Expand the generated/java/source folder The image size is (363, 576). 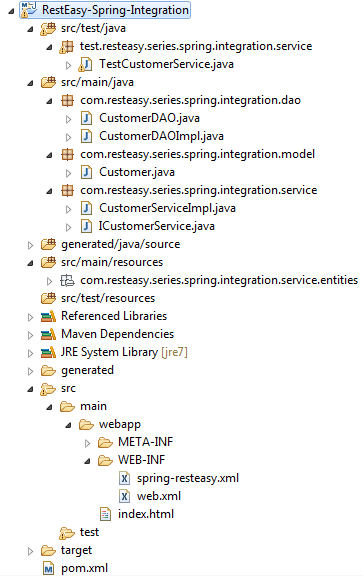tap(30, 245)
